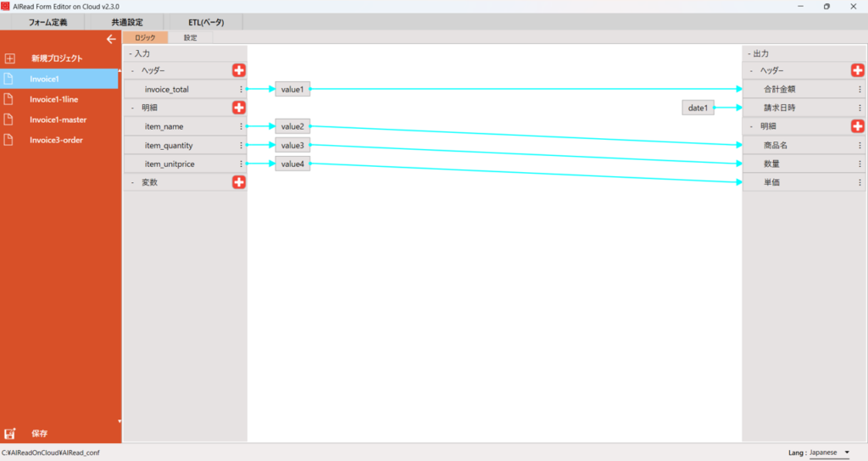868x461 pixels.
Task: Select the date1 node on canvas
Action: 698,108
